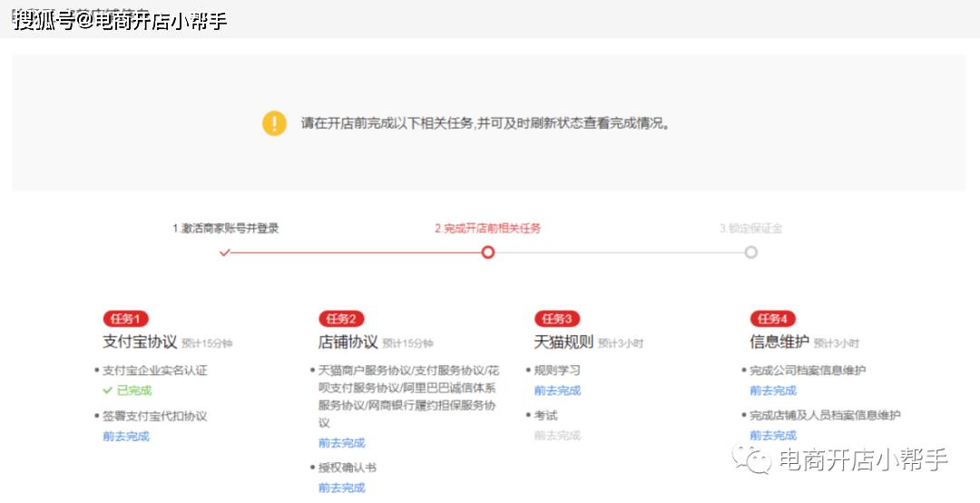
Task: Click the 天猫商户服务协议/支付服务协议 paragraph
Action: pos(408,397)
